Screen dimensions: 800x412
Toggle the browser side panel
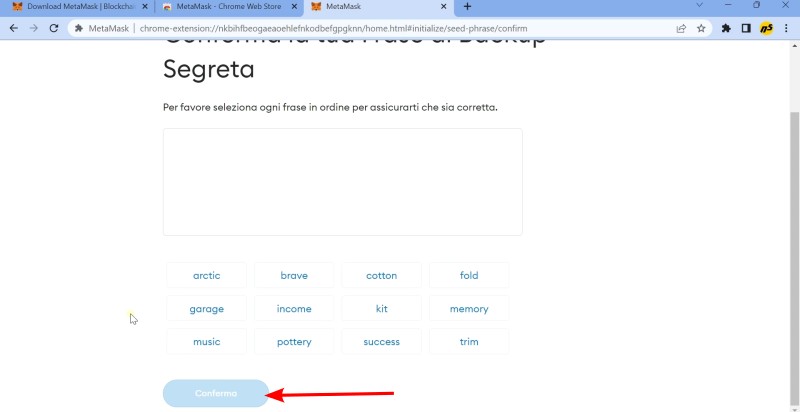[x=746, y=29]
